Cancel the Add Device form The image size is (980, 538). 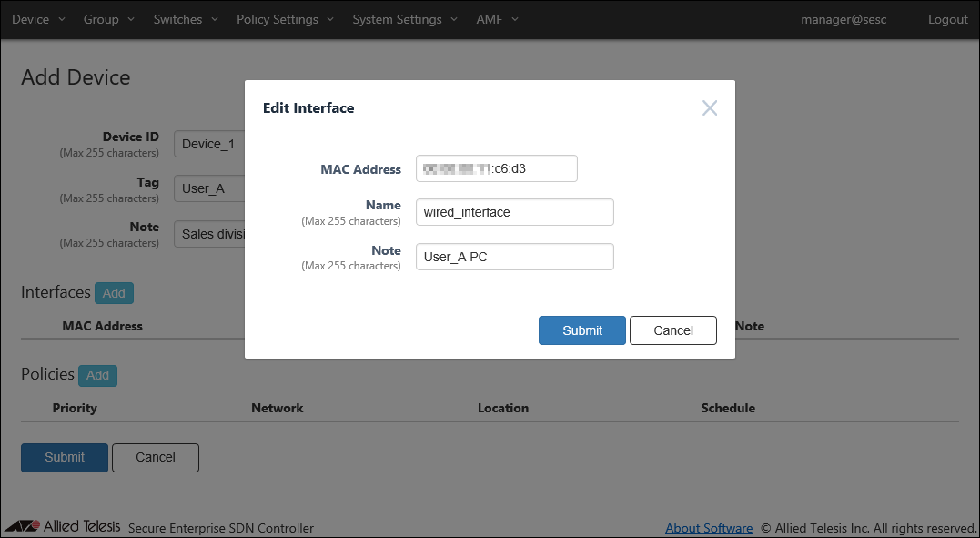(156, 457)
